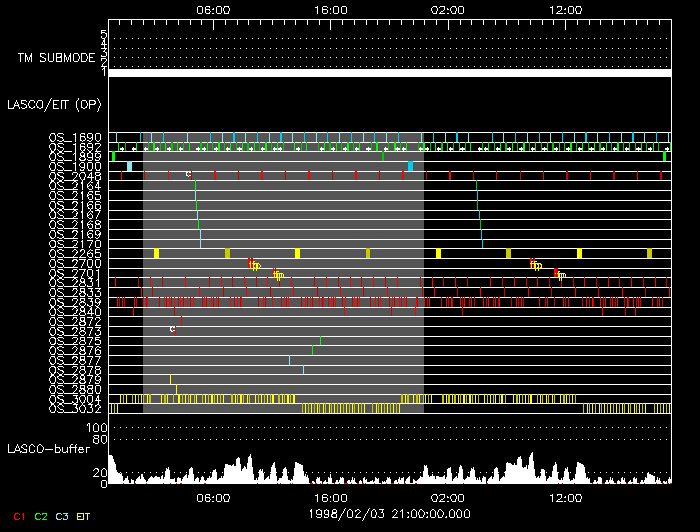Click the green marker in the OS_2875 row

point(321,341)
